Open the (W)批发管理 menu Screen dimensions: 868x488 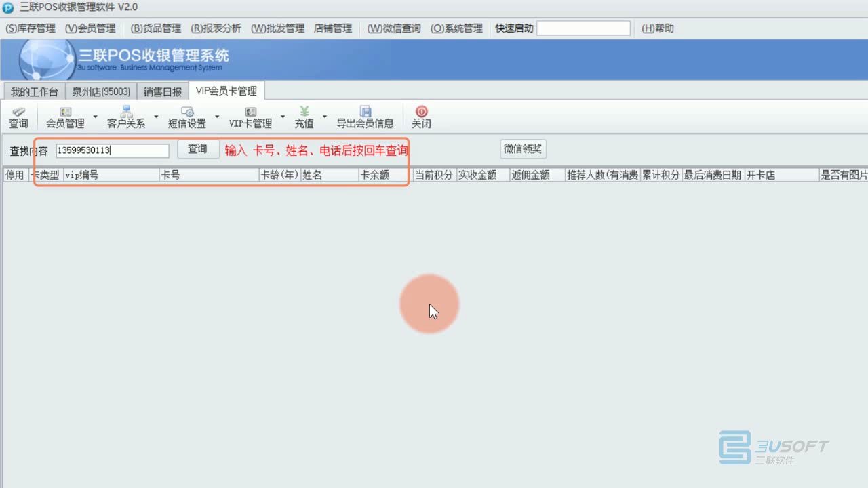point(277,28)
